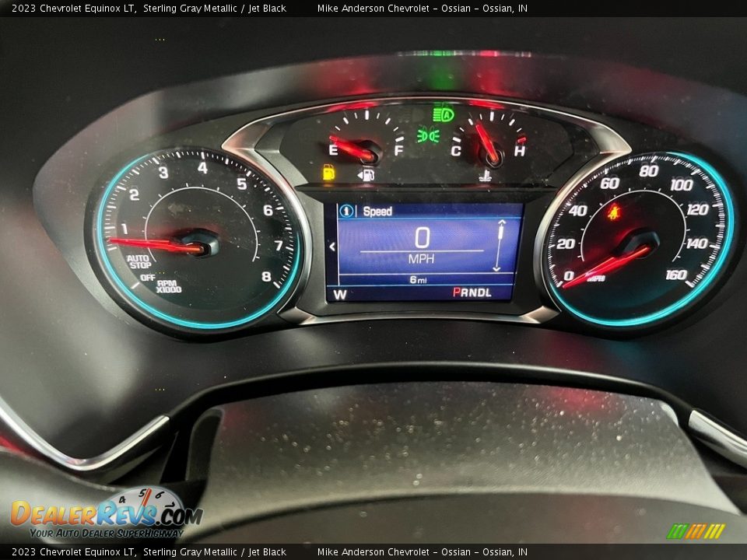The height and width of the screenshot is (560, 747).
Task: Click the info icon beside Speed
Action: pos(346,211)
